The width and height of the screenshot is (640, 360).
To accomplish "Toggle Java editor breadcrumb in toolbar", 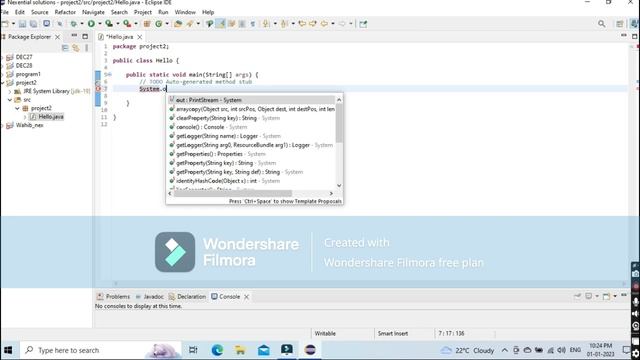I will (x=209, y=24).
